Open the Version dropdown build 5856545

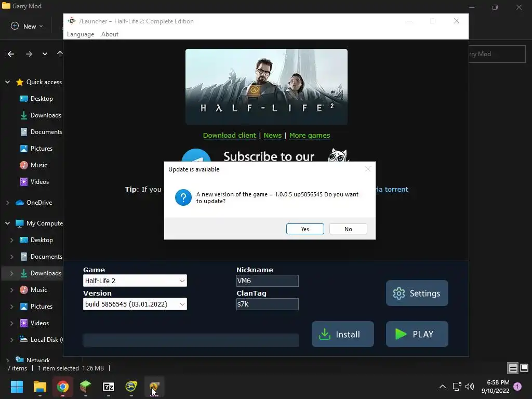135,304
